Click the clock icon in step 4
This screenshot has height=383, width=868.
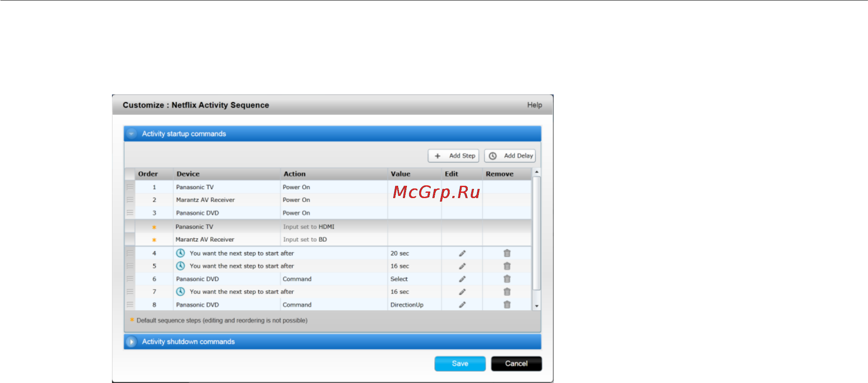click(x=180, y=253)
